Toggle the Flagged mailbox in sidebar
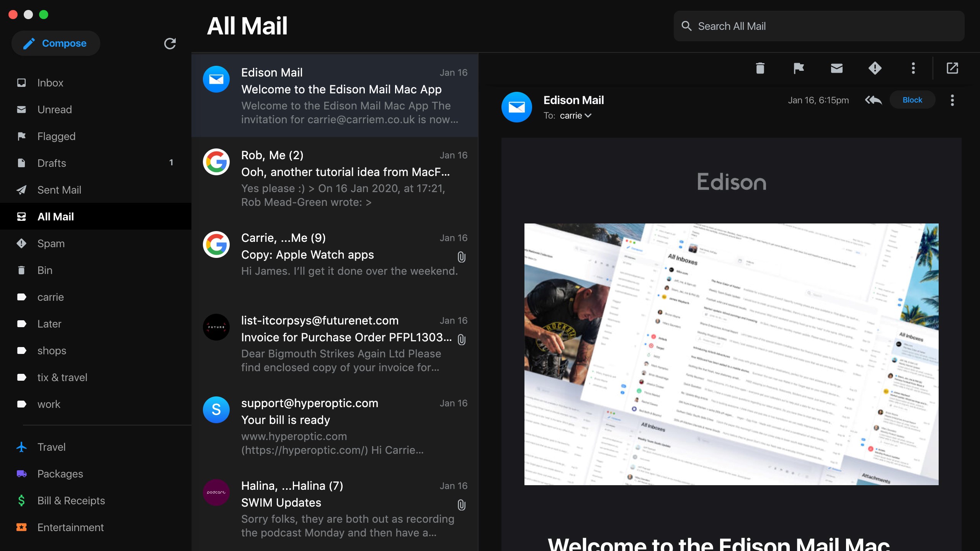 (x=56, y=135)
